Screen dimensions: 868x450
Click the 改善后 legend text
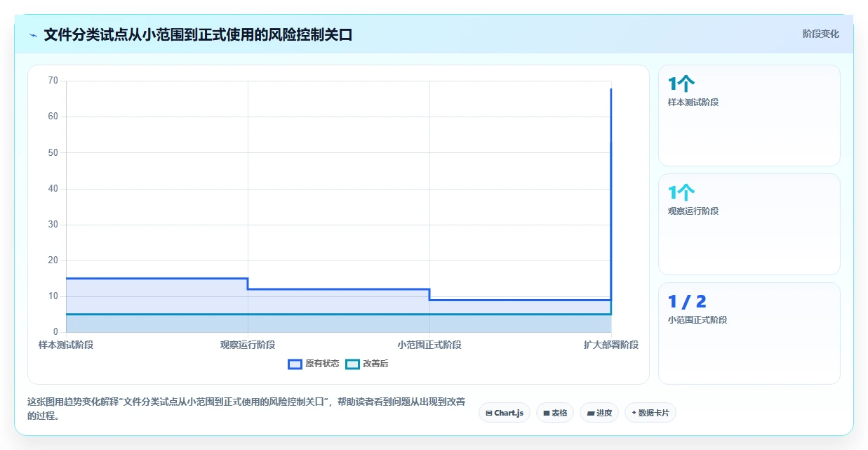pyautogui.click(x=375, y=364)
